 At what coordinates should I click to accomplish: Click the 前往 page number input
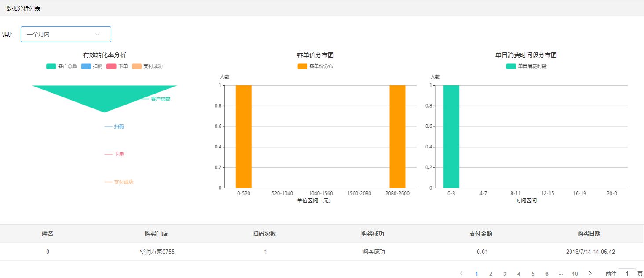point(626,274)
